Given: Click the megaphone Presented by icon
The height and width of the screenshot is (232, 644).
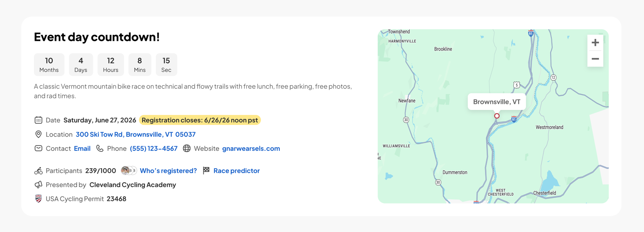Looking at the screenshot, I should (38, 185).
